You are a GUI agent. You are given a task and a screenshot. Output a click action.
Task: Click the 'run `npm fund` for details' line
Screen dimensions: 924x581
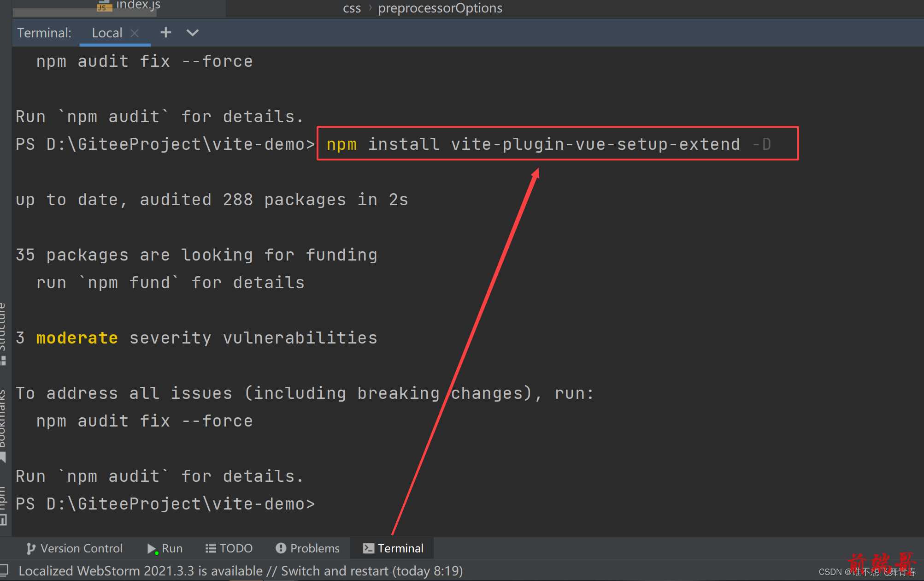point(171,283)
